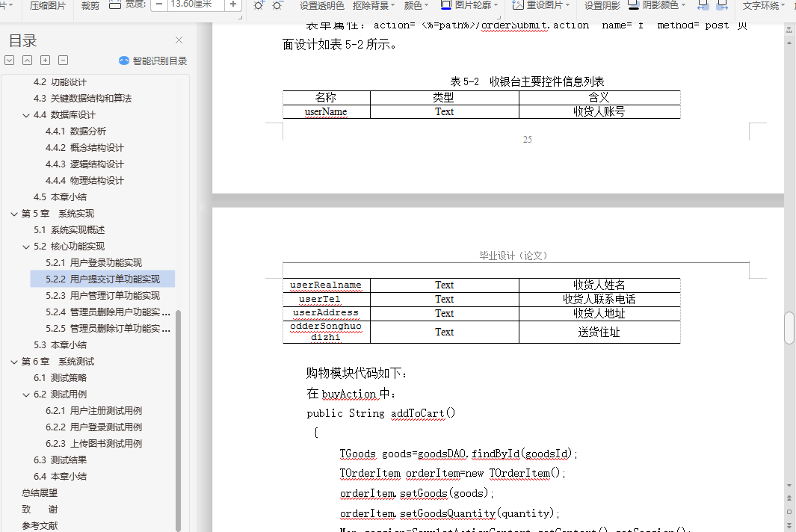Viewport: 796px width, 532px height.
Task: Click the minus box icon in TOC panel
Action: pos(63,61)
